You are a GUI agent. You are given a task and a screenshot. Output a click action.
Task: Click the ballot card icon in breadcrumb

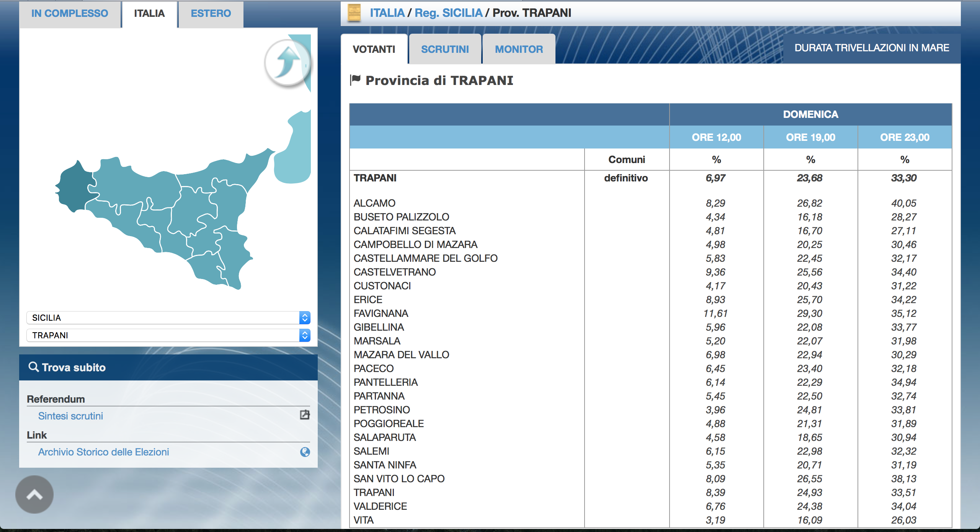point(354,13)
